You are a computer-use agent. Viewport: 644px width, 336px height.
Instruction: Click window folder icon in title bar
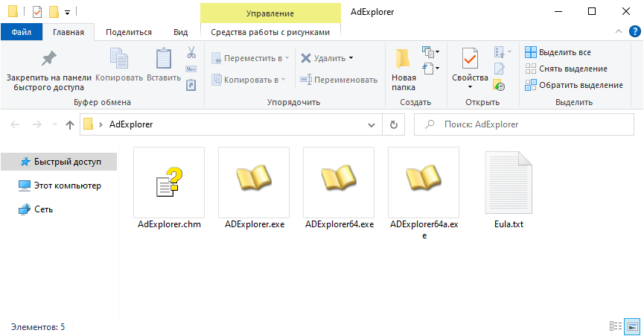pyautogui.click(x=13, y=11)
